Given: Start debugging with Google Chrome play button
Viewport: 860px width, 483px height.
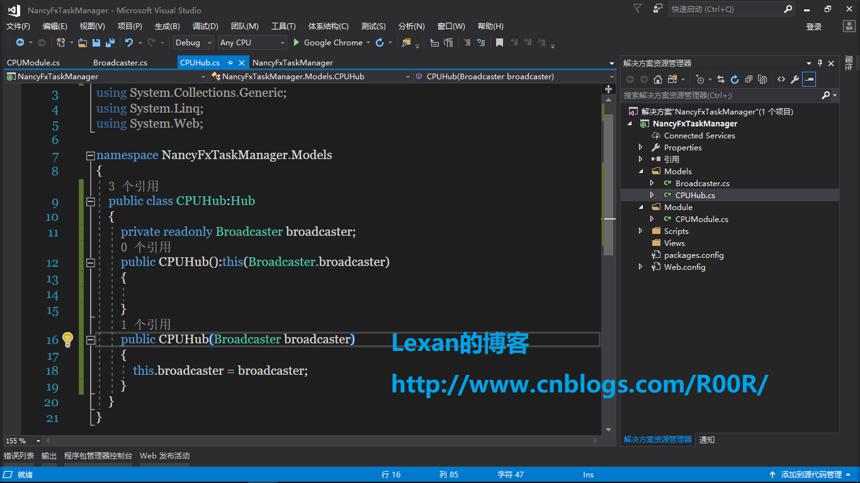Looking at the screenshot, I should 296,42.
